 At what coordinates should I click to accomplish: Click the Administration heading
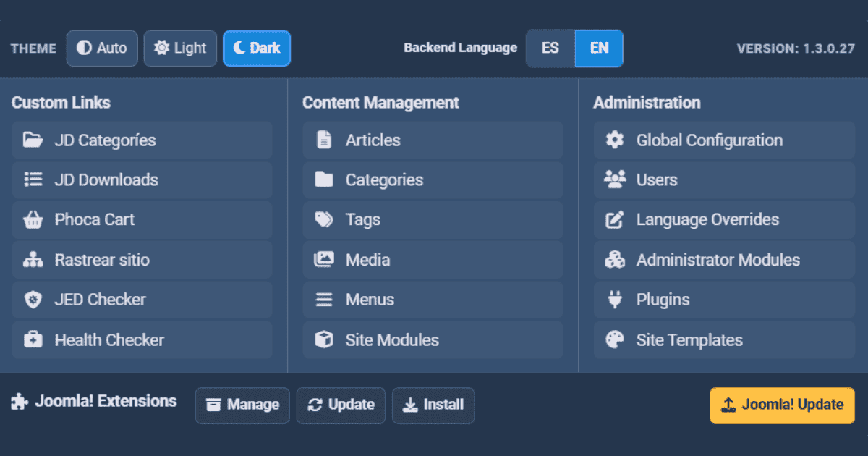[647, 103]
